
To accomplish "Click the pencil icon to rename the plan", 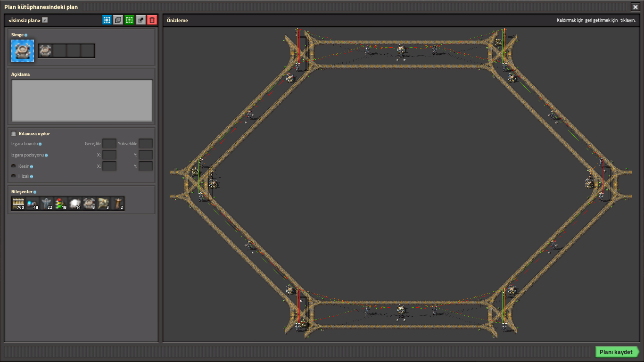I will click(x=45, y=20).
